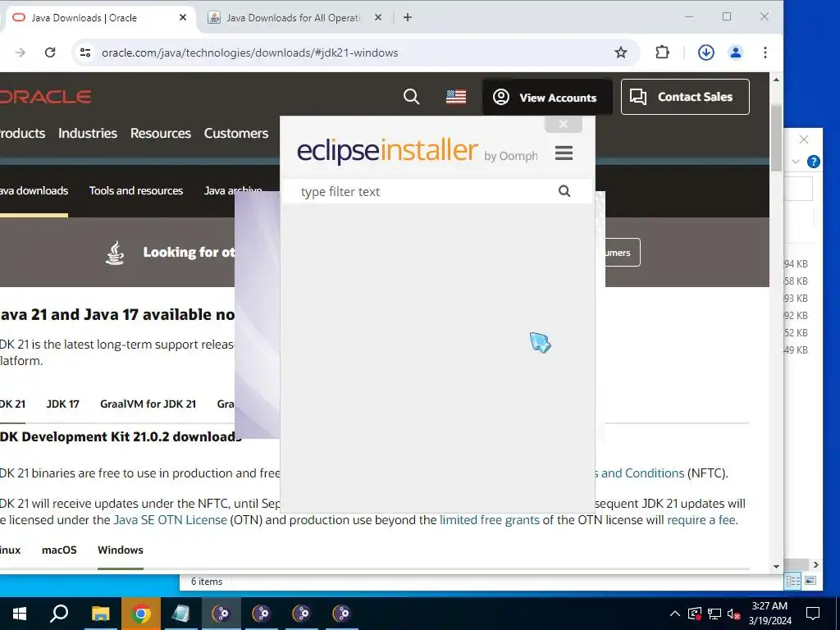Open the Resources menu
Image resolution: width=840 pixels, height=630 pixels.
pyautogui.click(x=160, y=133)
